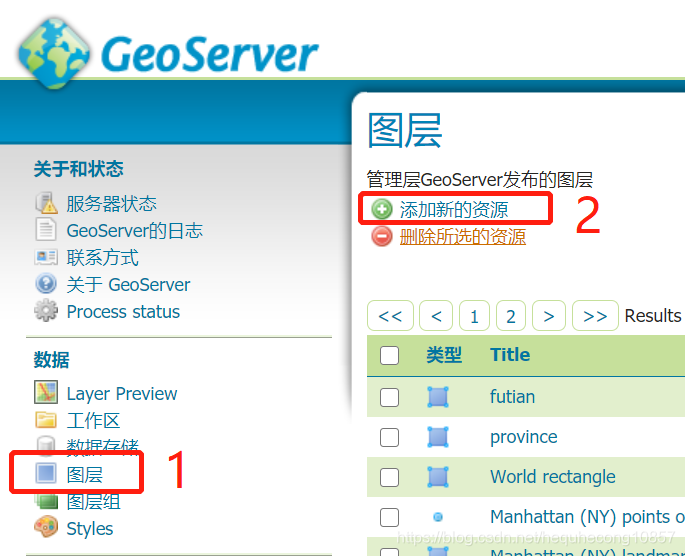685x556 pixels.
Task: Click 删除所选的资源 remove selected link
Action: pos(463,236)
